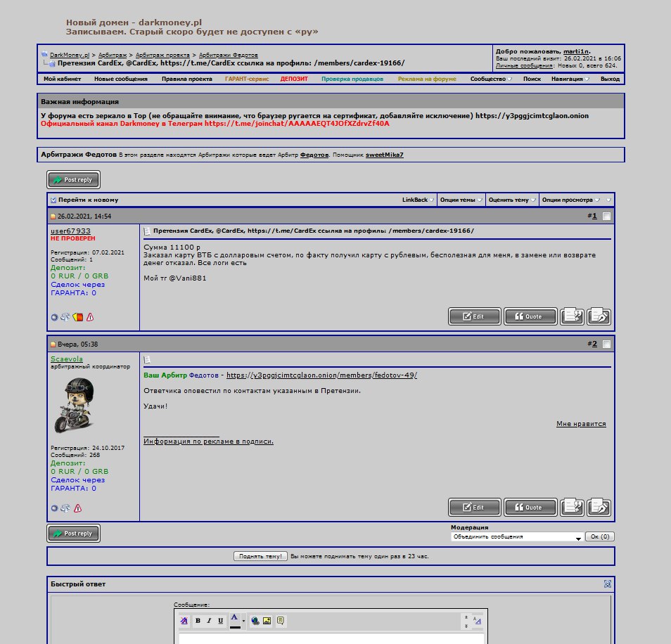The image size is (671, 644).
Task: Tick the checkbox for post #2
Action: point(606,344)
